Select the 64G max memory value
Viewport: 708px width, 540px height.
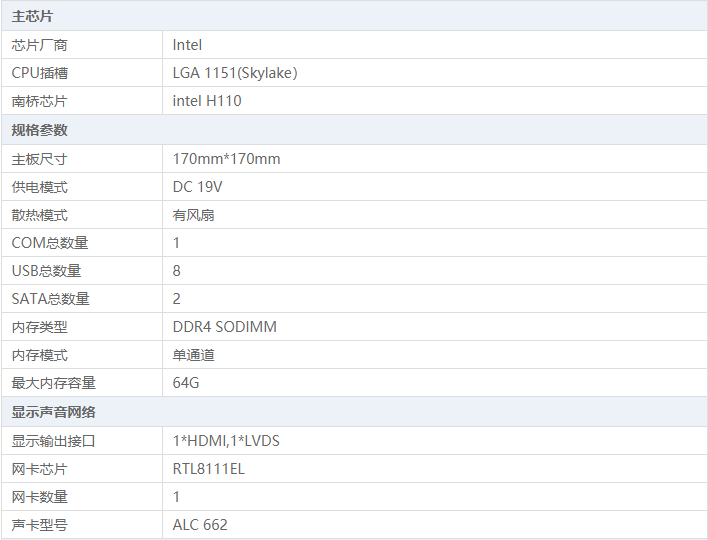(x=187, y=383)
